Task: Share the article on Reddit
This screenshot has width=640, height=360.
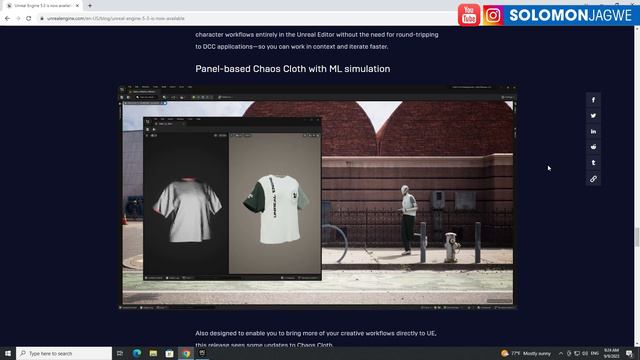Action: pyautogui.click(x=593, y=147)
